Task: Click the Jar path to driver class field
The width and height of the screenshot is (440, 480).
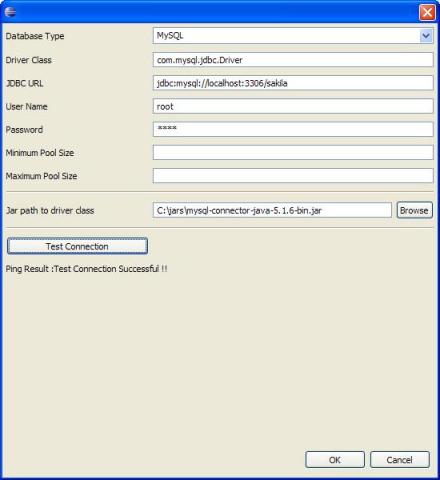Action: (272, 210)
